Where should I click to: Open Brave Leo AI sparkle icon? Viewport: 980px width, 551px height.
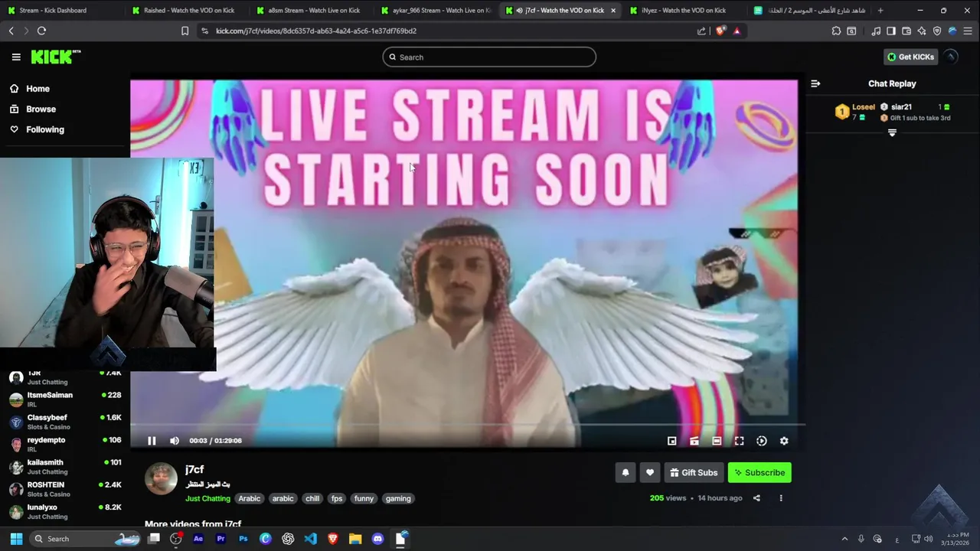coord(922,31)
